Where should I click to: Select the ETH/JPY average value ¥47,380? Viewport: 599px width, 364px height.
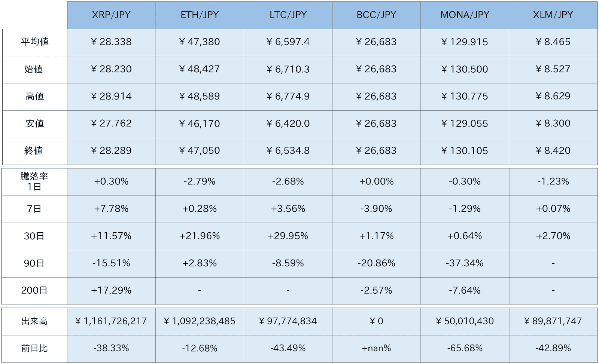coord(200,42)
